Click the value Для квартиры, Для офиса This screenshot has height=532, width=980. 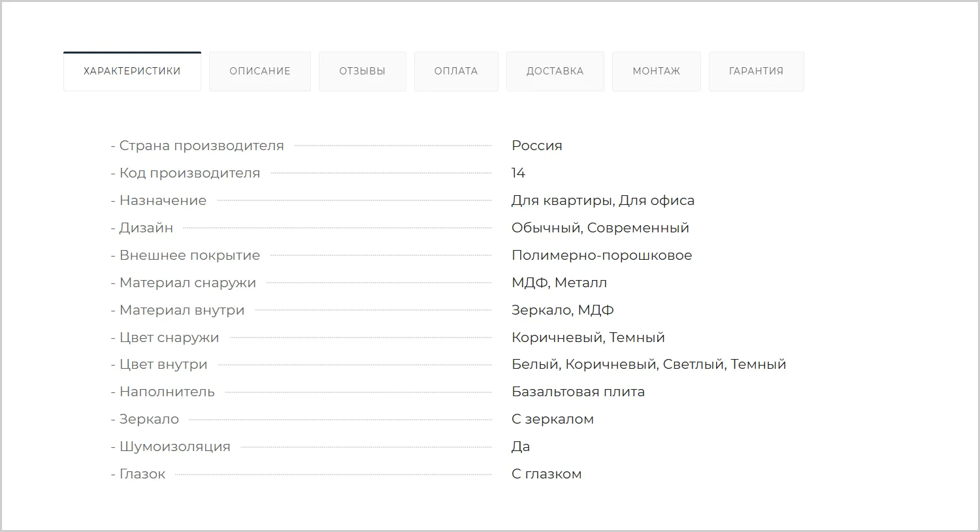coord(603,200)
